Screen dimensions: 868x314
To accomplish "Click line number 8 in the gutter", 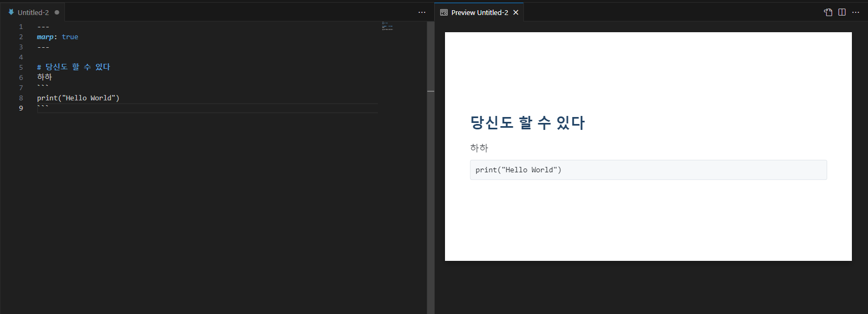I will (x=21, y=98).
